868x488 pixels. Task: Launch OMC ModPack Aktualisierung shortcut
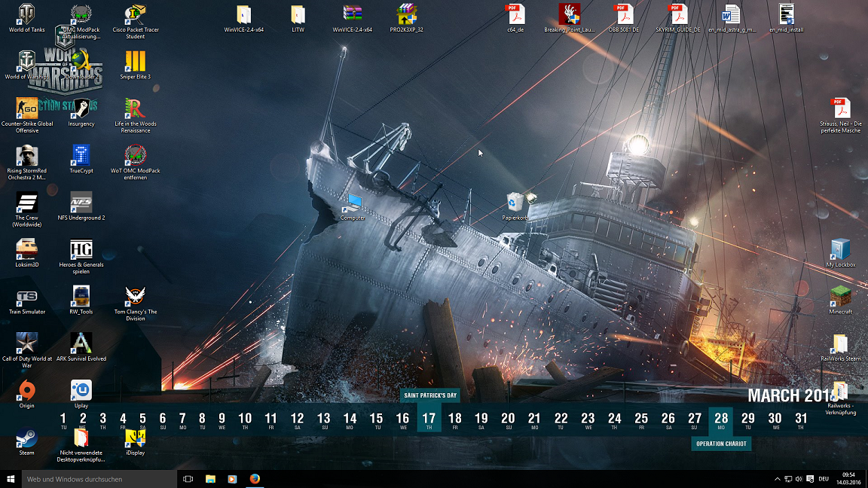click(x=81, y=21)
